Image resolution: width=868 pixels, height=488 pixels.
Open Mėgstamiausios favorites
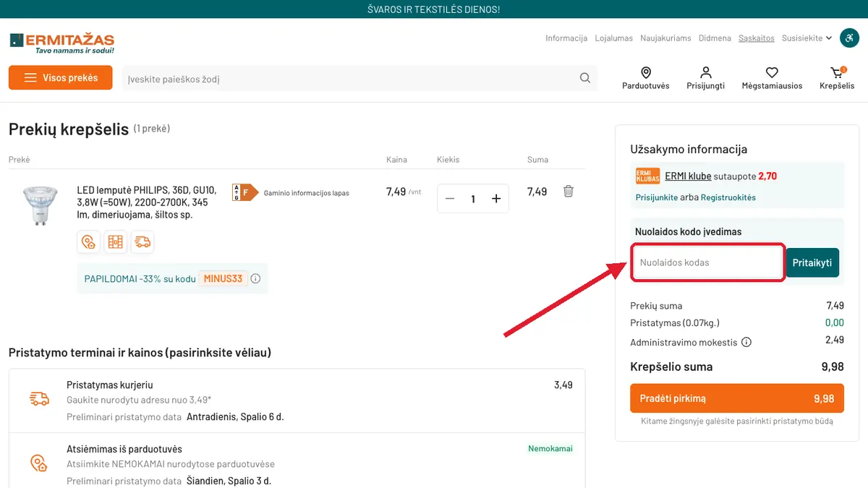click(772, 78)
